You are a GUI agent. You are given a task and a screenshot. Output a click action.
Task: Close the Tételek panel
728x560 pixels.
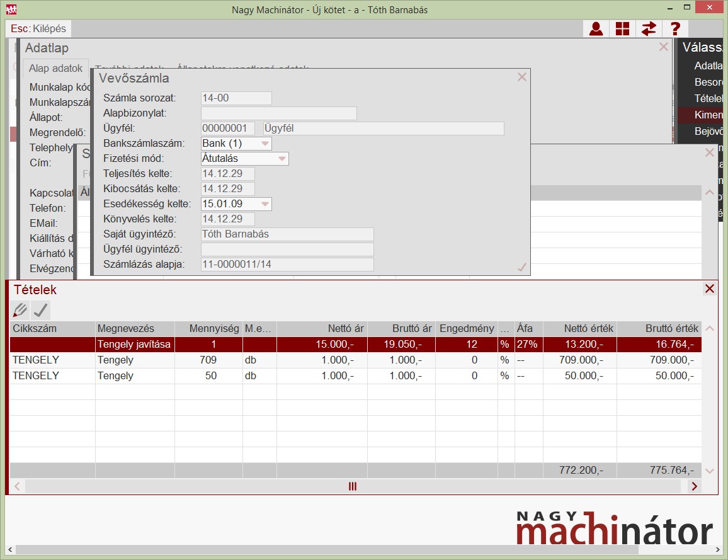tap(710, 289)
